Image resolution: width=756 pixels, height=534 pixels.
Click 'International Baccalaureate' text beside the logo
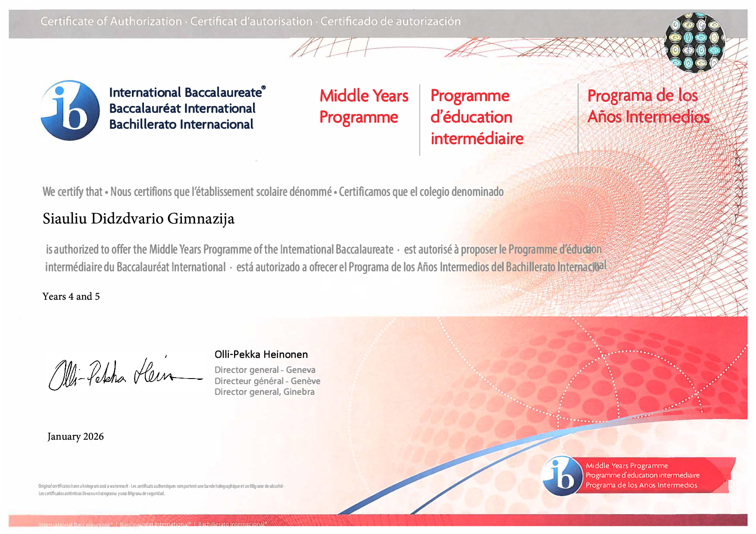[x=186, y=93]
